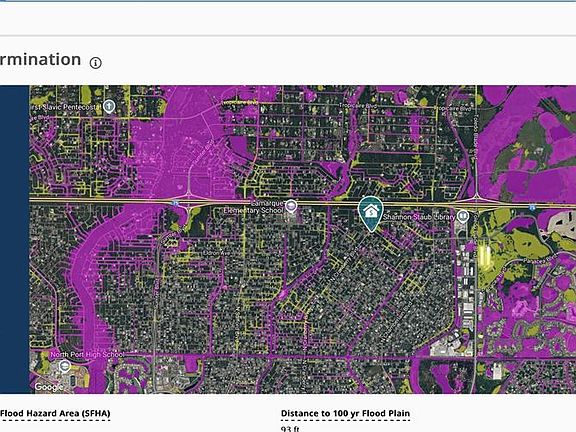
Task: Select the Shannon Staub Library map label
Action: pyautogui.click(x=419, y=217)
